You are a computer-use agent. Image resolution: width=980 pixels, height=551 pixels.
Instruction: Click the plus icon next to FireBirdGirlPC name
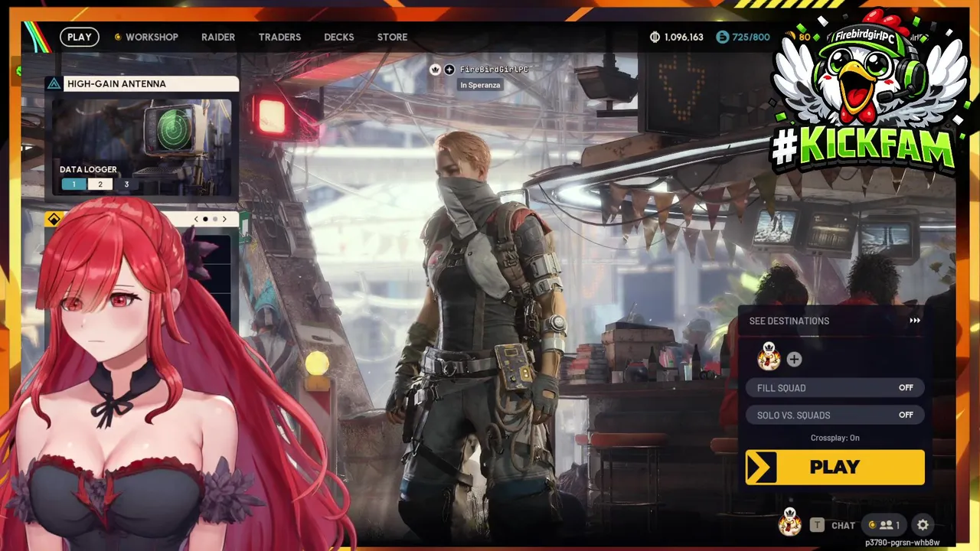pos(449,70)
